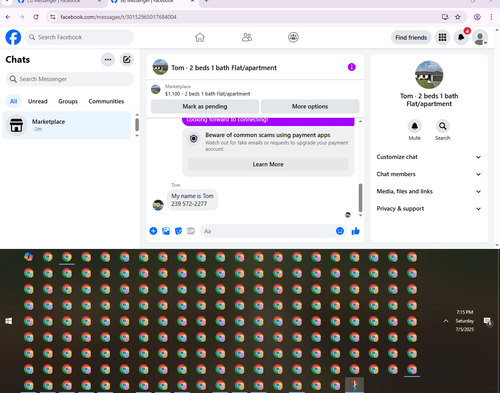Viewport: 500px width, 393px height.
Task: Click the chat list scrollbar thumb
Action: coord(137,125)
